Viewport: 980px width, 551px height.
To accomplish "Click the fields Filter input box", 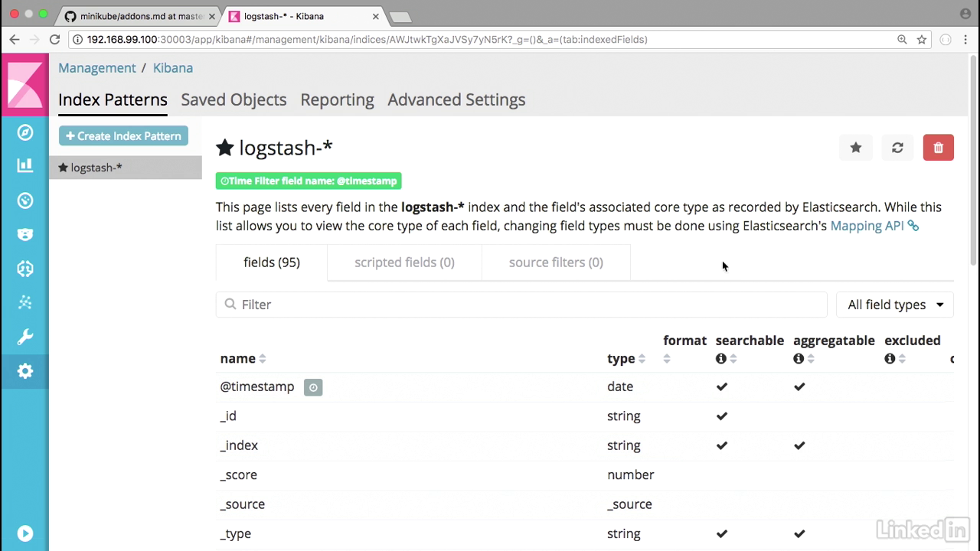I will point(521,305).
